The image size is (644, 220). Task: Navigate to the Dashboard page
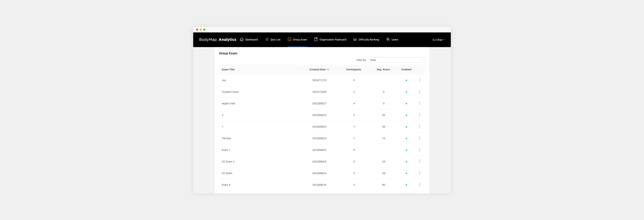pos(251,39)
